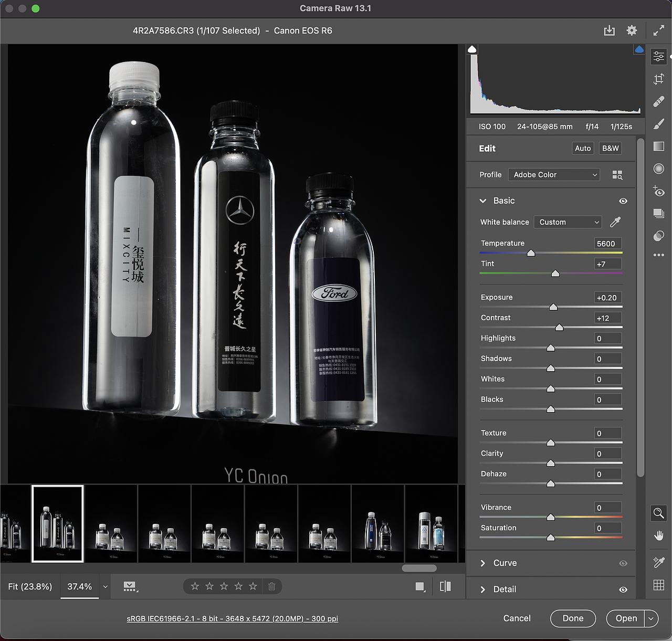Open the White balance Custom dropdown
672x641 pixels.
568,222
